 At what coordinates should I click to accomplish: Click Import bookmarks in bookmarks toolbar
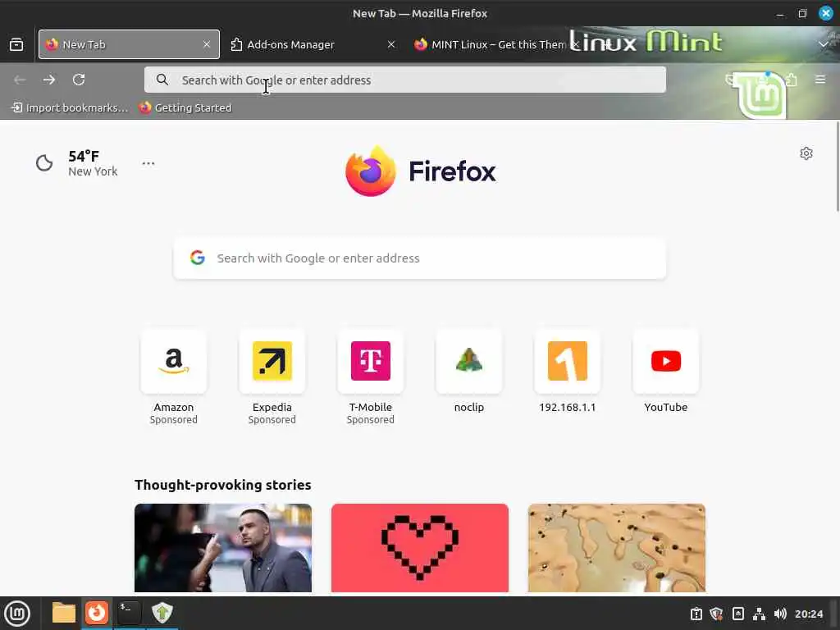tap(71, 107)
